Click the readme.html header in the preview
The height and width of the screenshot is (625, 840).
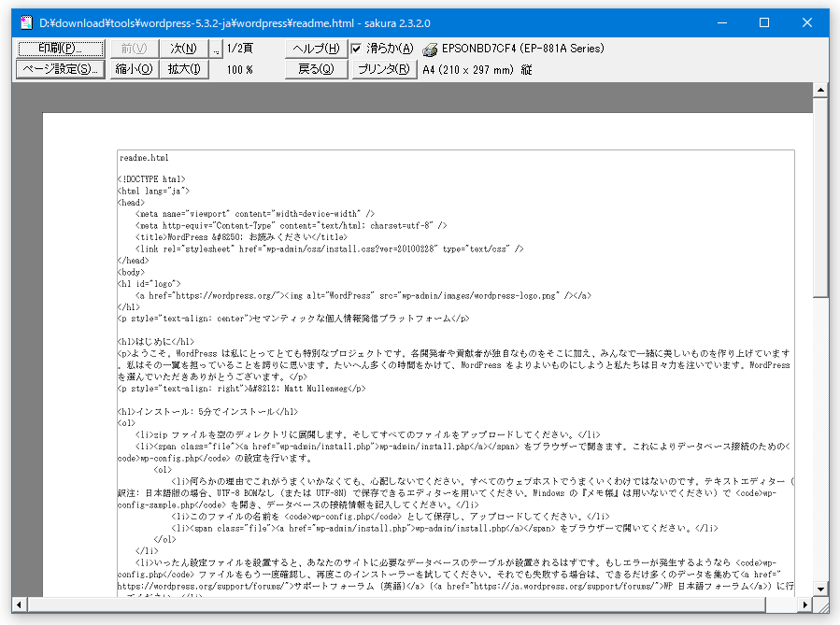pos(144,158)
